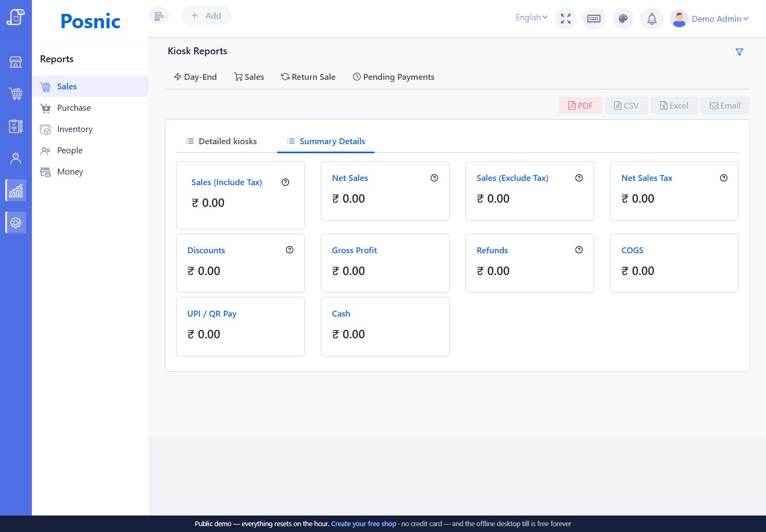Open the clipboard checklist icon in left rail
The height and width of the screenshot is (532, 766).
[16, 126]
